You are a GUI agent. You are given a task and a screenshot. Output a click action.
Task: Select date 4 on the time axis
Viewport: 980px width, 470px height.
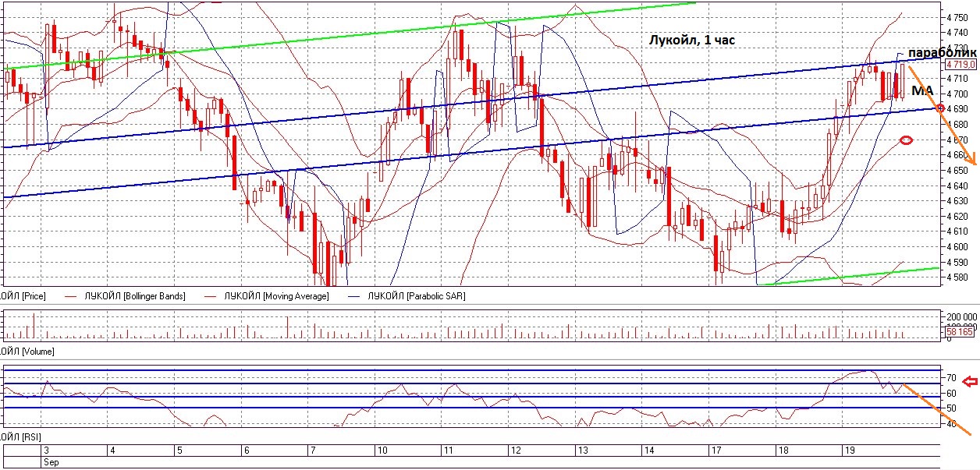112,451
